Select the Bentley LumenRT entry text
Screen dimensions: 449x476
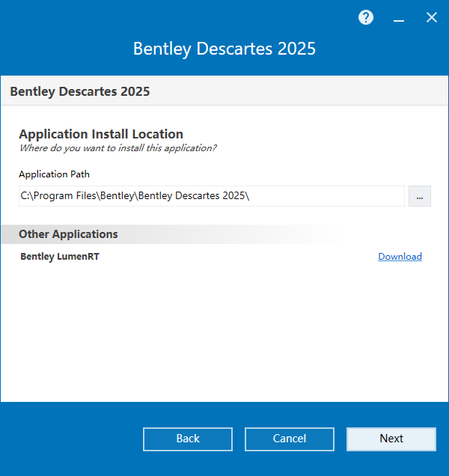tap(60, 257)
